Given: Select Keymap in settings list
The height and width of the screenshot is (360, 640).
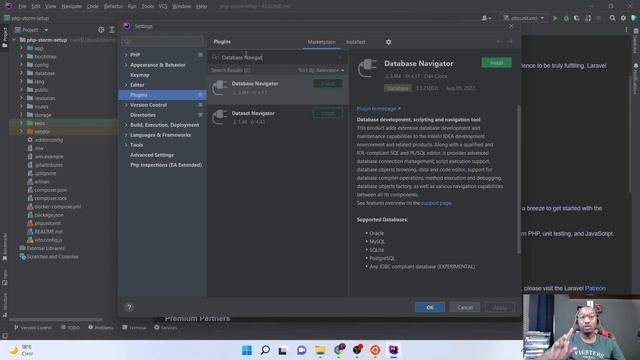Looking at the screenshot, I should click(x=140, y=75).
